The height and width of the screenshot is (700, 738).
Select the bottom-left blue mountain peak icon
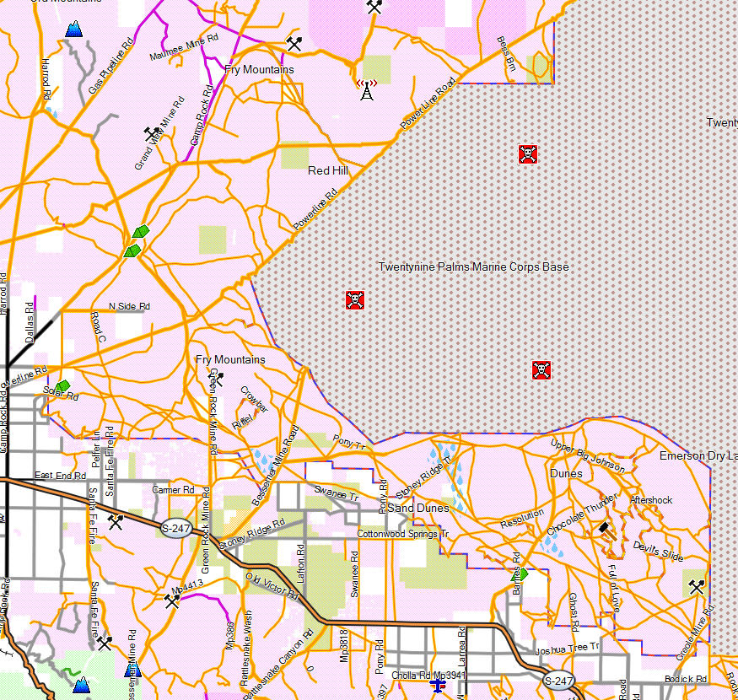tap(82, 685)
